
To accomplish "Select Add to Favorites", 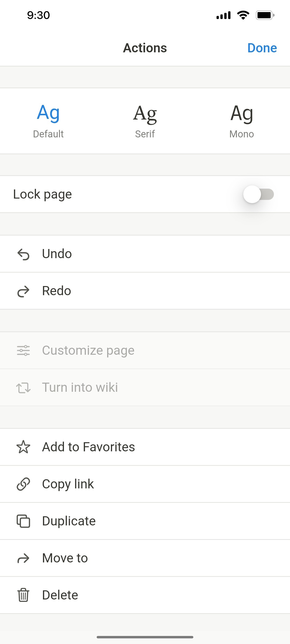I will click(x=88, y=447).
